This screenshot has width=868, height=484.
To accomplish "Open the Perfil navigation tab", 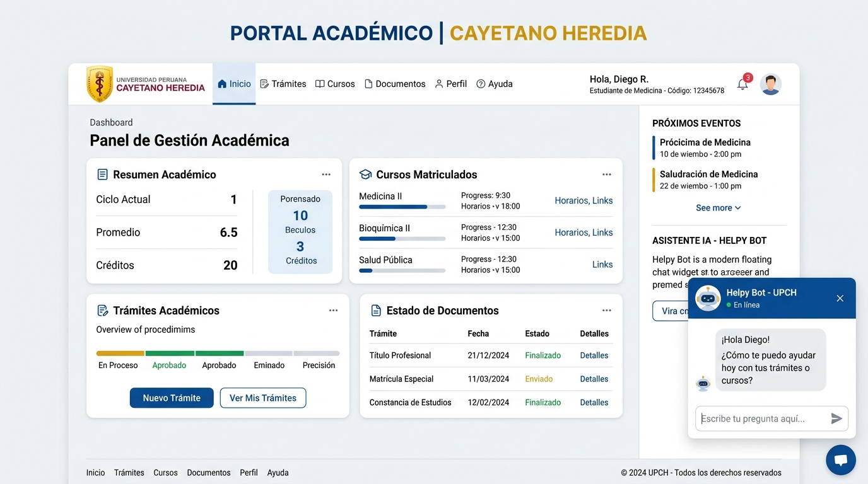I will click(451, 84).
